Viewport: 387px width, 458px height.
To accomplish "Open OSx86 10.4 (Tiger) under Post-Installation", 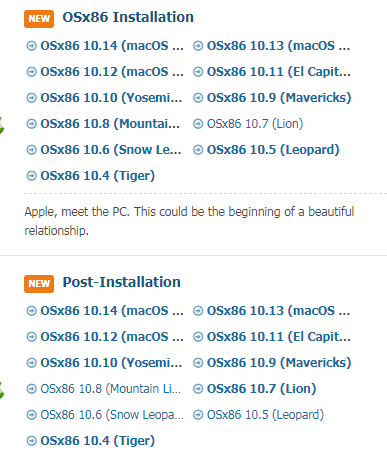I will click(98, 441).
